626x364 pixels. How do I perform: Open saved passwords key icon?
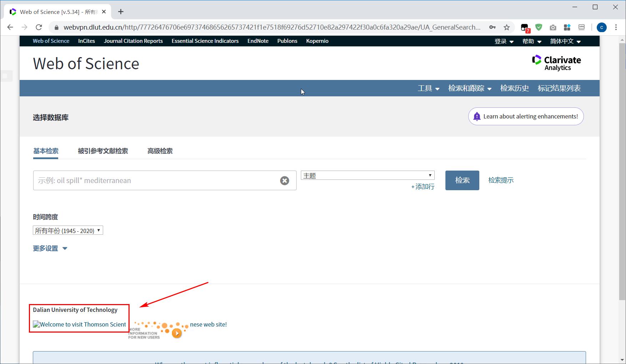coord(493,27)
